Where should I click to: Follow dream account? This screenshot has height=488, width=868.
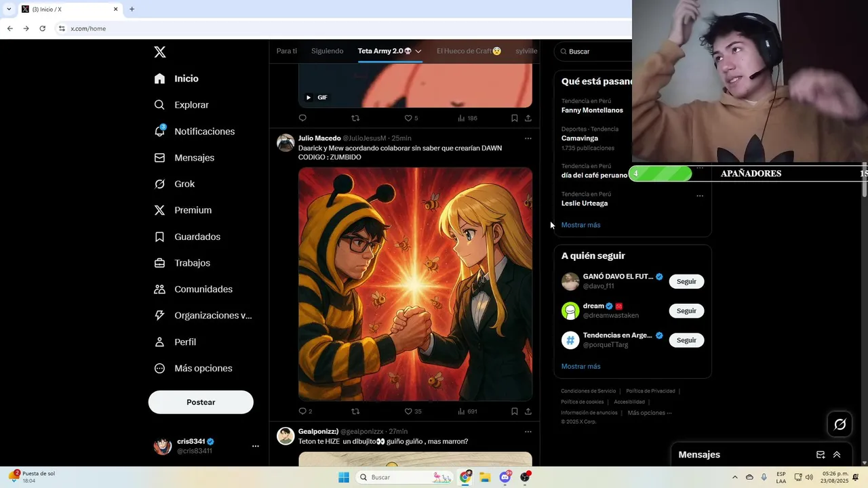(686, 310)
